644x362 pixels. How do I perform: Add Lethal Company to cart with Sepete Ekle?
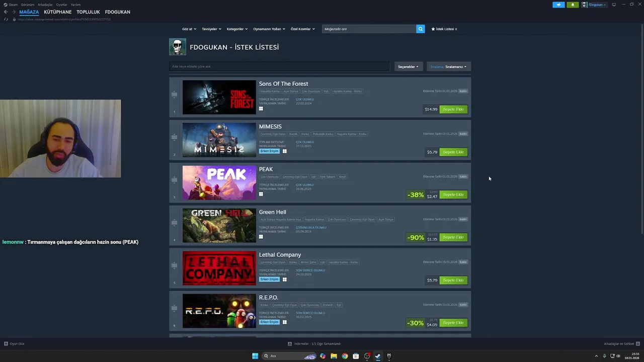pos(453,280)
